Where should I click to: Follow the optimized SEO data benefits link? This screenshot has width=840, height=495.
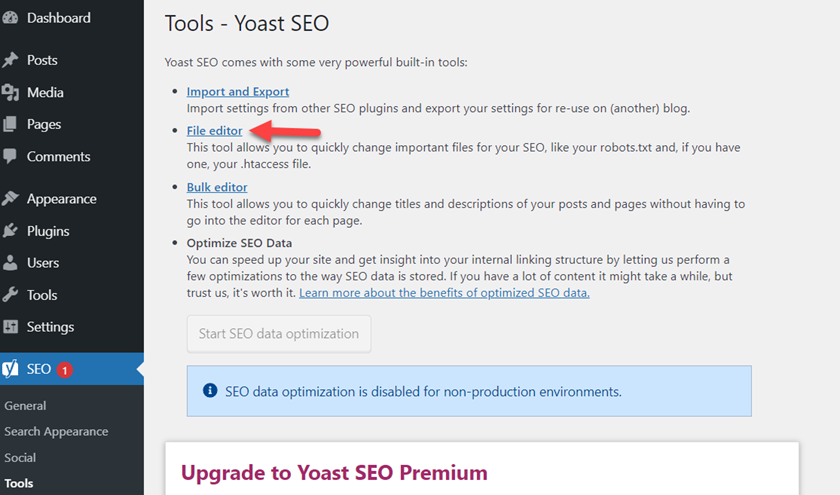coord(444,293)
